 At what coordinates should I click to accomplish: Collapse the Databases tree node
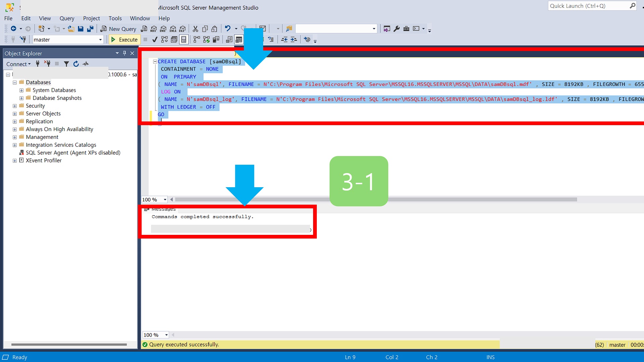15,83
